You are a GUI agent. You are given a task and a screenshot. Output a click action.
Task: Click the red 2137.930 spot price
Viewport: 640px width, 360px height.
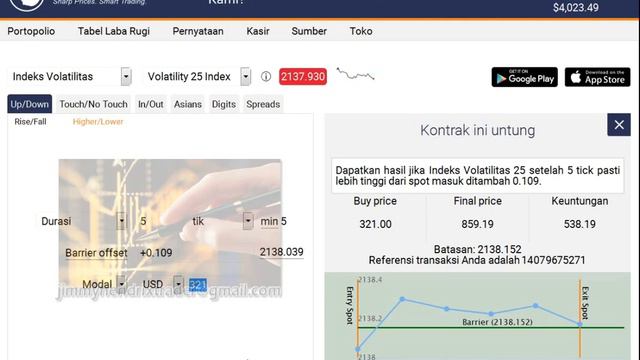(x=303, y=76)
